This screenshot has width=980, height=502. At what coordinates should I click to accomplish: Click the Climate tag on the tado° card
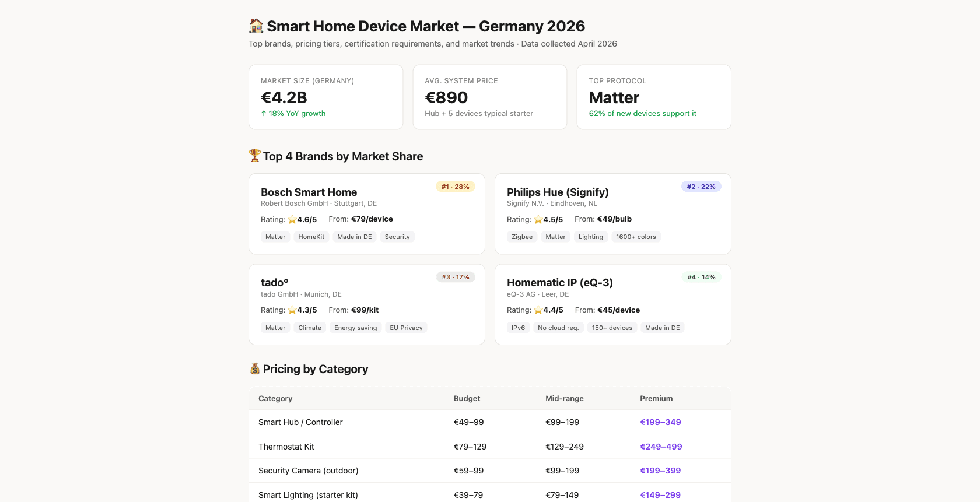click(x=310, y=328)
